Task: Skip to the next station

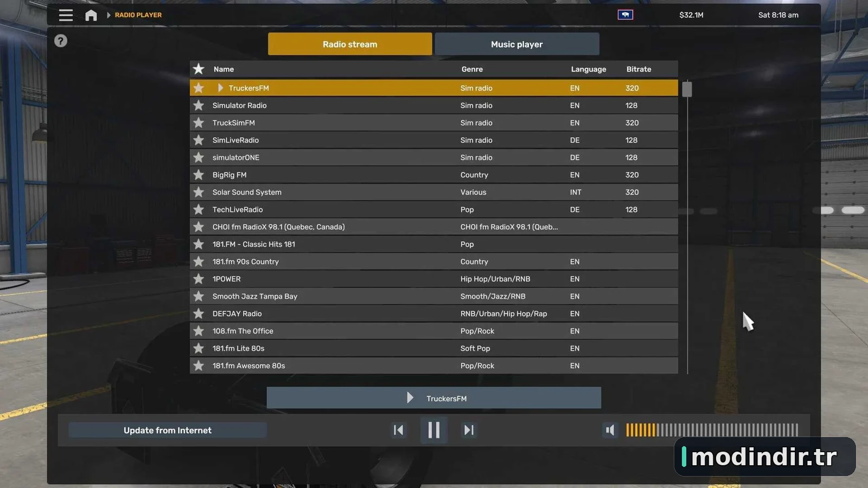Action: pos(469,430)
